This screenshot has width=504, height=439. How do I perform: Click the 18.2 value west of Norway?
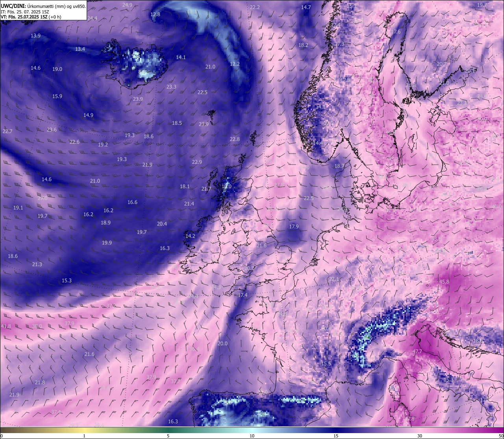click(x=303, y=45)
